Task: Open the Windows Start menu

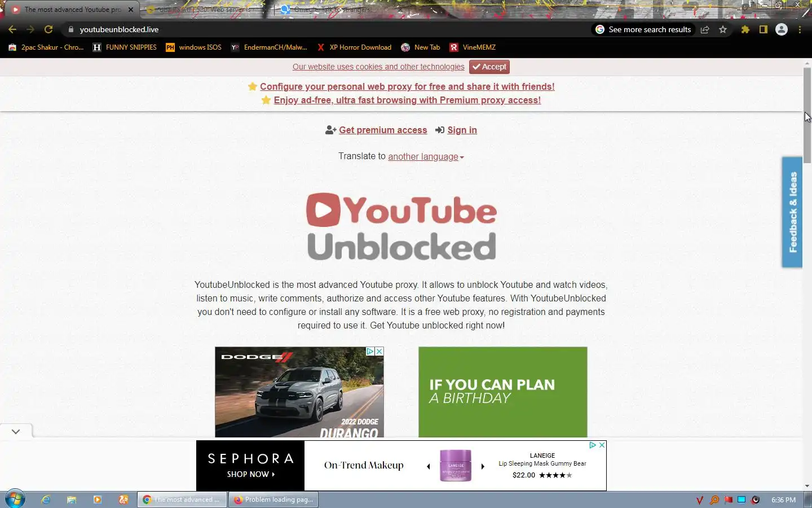Action: [15, 500]
